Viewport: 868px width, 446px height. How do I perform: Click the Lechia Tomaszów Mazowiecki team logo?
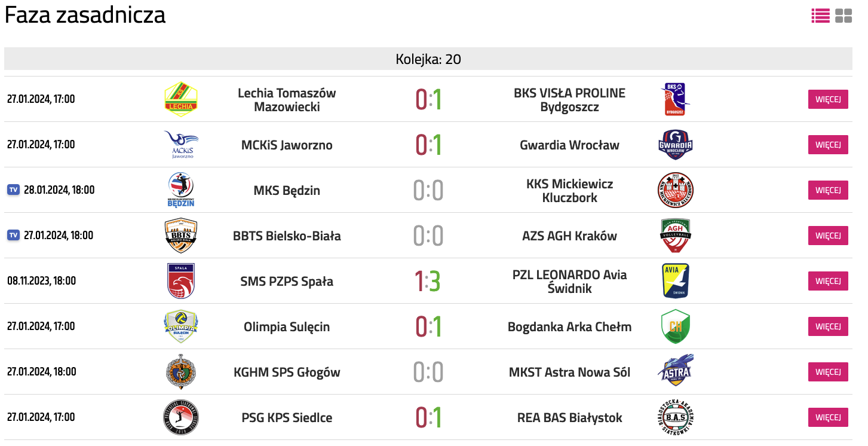(x=181, y=99)
